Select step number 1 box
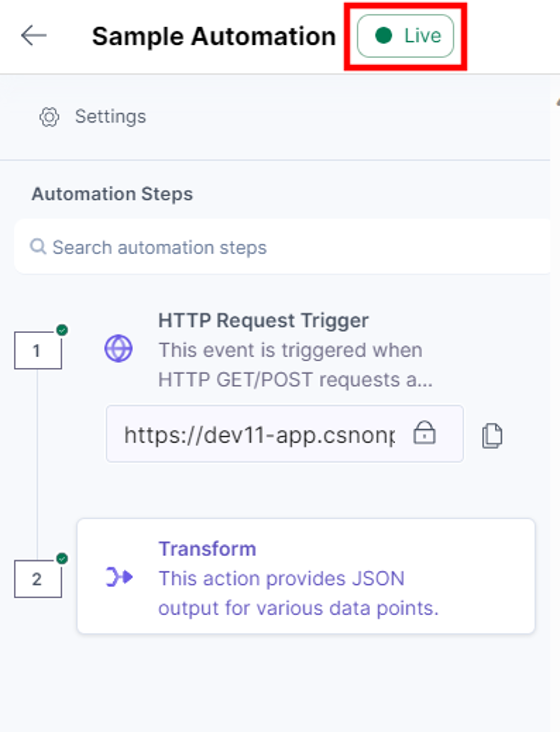 [x=38, y=350]
